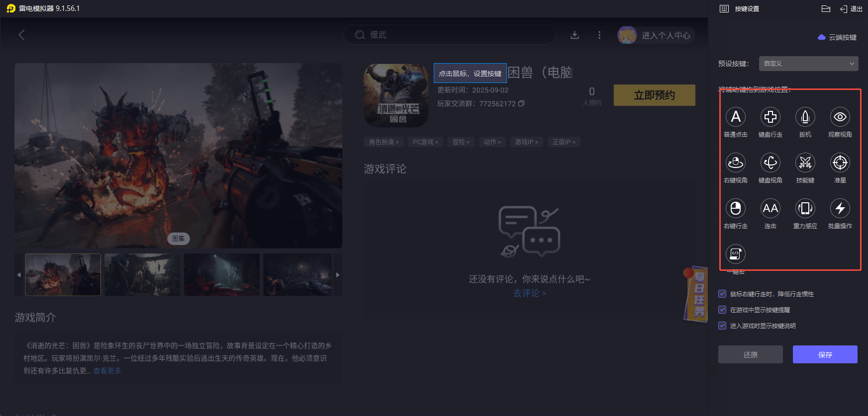Image resolution: width=868 pixels, height=416 pixels.
Task: Click the keyboard icon beside 按键设置
Action: [724, 9]
